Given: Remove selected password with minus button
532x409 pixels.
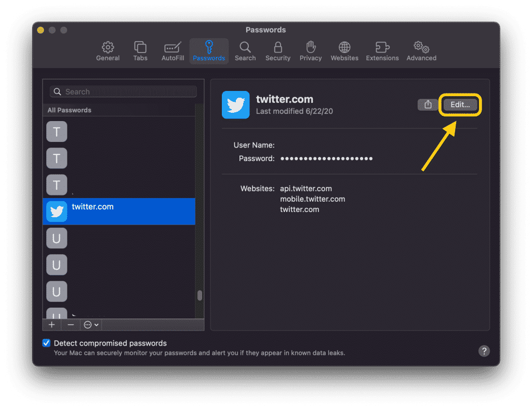Looking at the screenshot, I should tap(71, 325).
